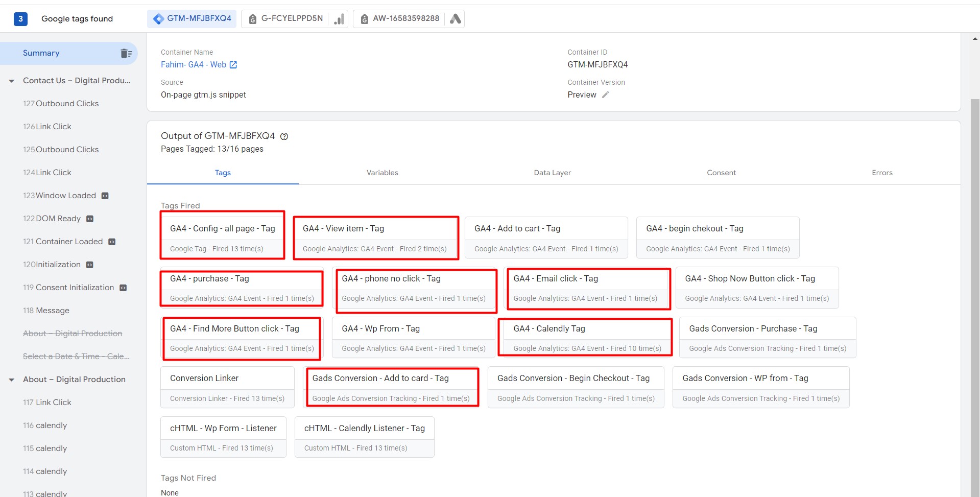Click the API icon beside Window Loaded event

pos(105,196)
